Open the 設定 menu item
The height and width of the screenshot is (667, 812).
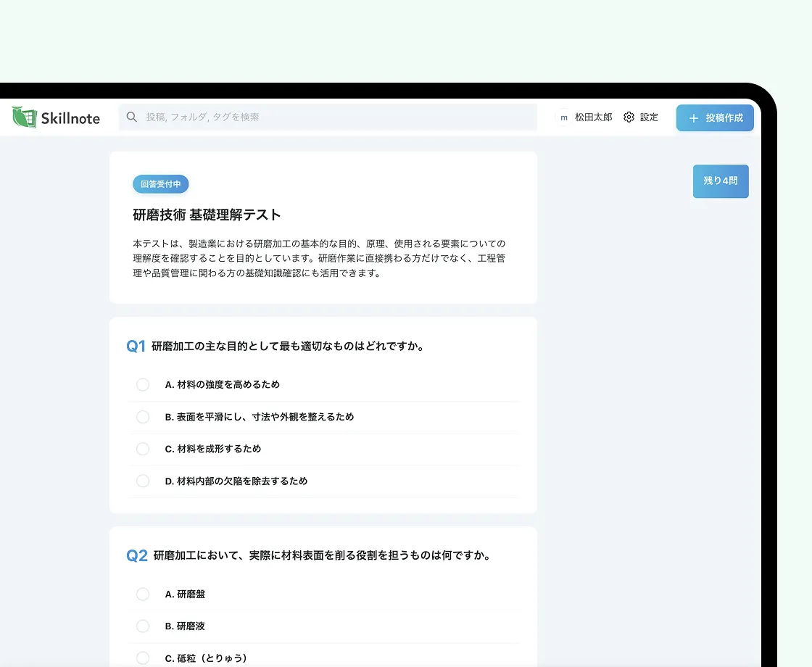point(649,117)
